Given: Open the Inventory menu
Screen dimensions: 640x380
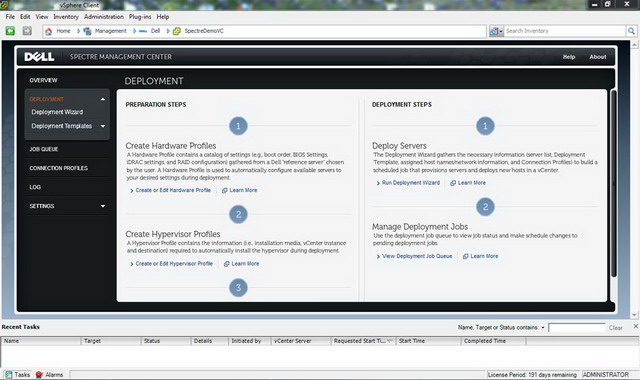Looking at the screenshot, I should pyautogui.click(x=66, y=17).
